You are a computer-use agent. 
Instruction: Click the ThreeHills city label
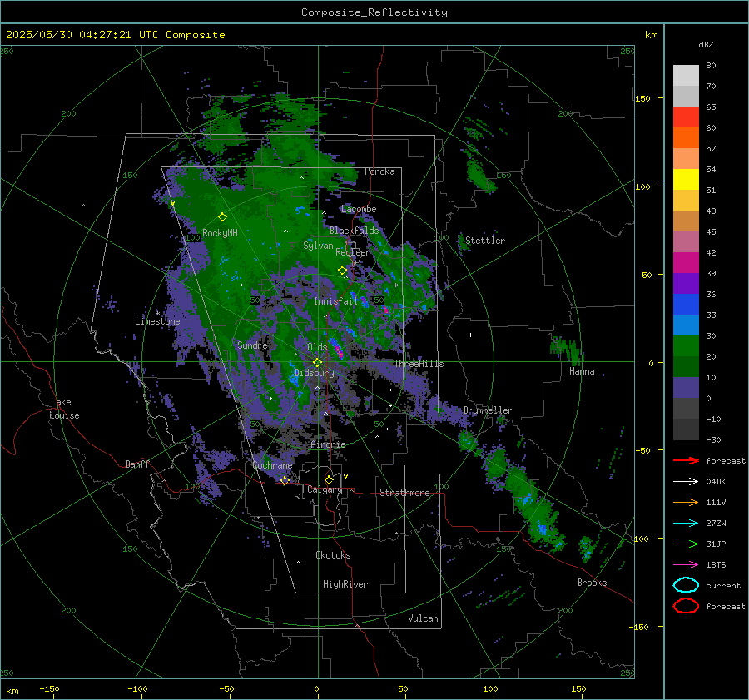tap(419, 364)
